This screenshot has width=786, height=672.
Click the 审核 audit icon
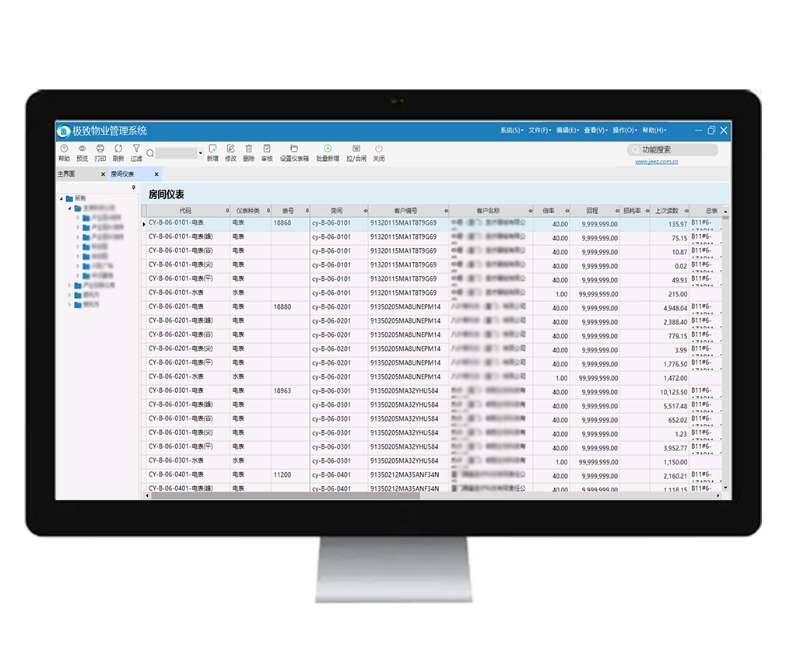click(267, 149)
